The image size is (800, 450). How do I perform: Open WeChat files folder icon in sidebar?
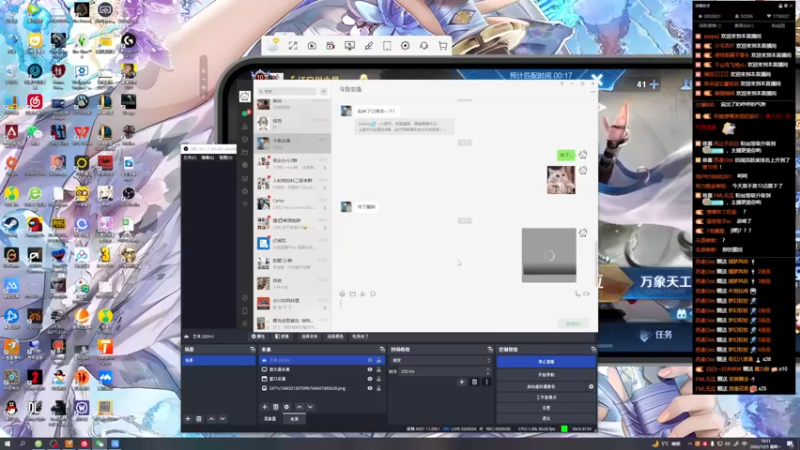point(245,152)
